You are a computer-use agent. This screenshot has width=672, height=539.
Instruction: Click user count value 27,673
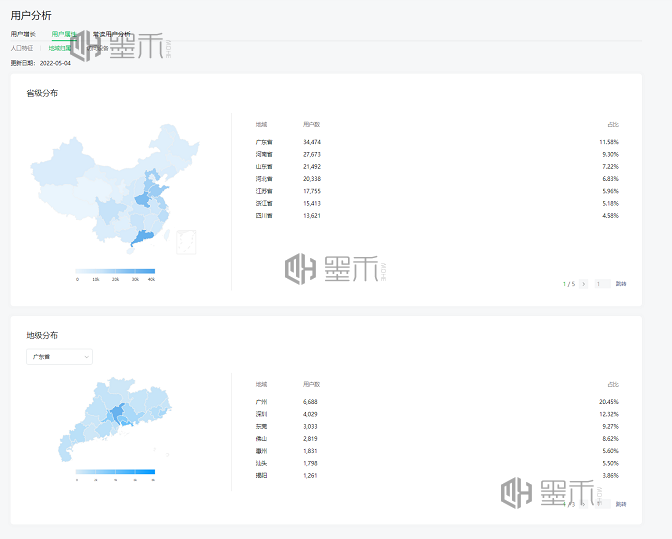click(x=312, y=154)
